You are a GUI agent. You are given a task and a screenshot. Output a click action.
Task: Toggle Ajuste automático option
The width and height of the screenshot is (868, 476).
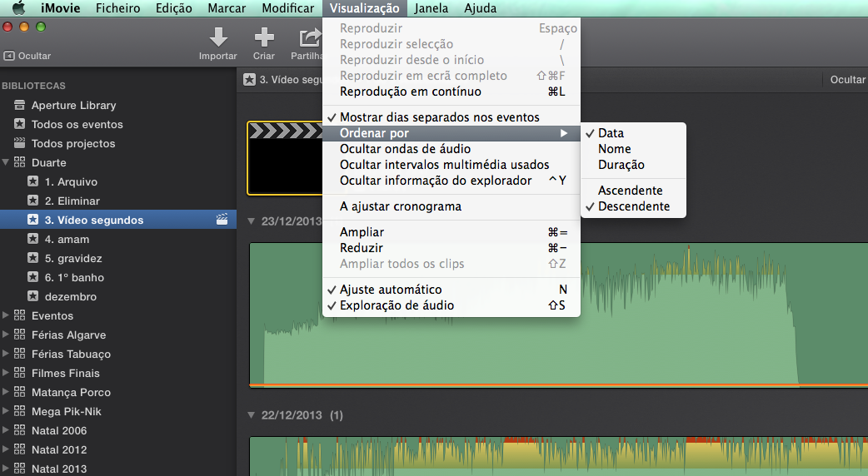(x=451, y=290)
